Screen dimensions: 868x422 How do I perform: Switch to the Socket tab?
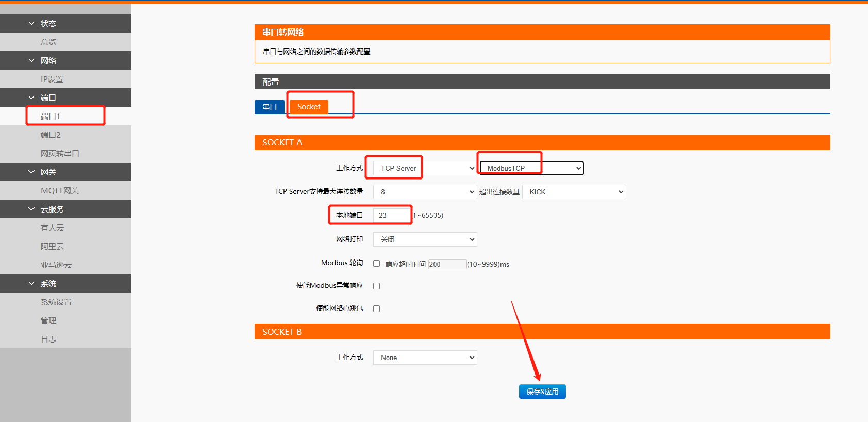[309, 107]
